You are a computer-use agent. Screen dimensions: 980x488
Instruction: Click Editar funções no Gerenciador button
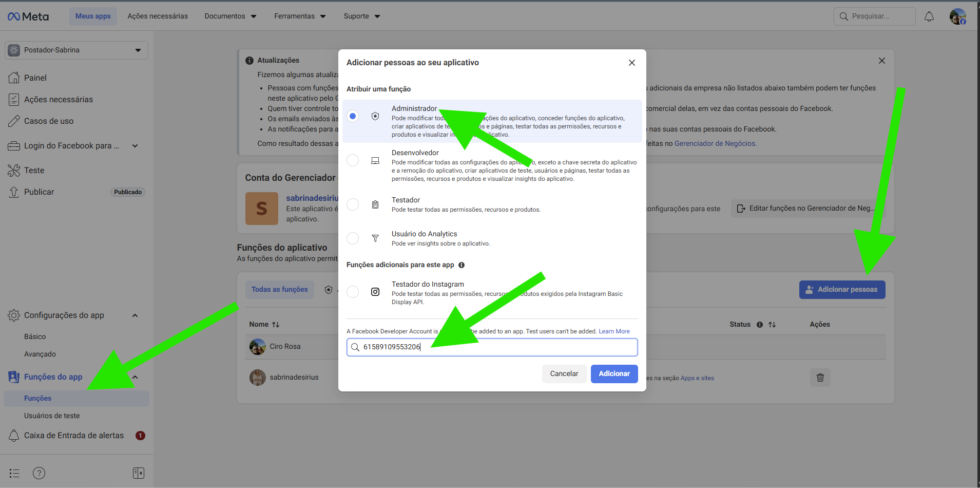coord(808,209)
